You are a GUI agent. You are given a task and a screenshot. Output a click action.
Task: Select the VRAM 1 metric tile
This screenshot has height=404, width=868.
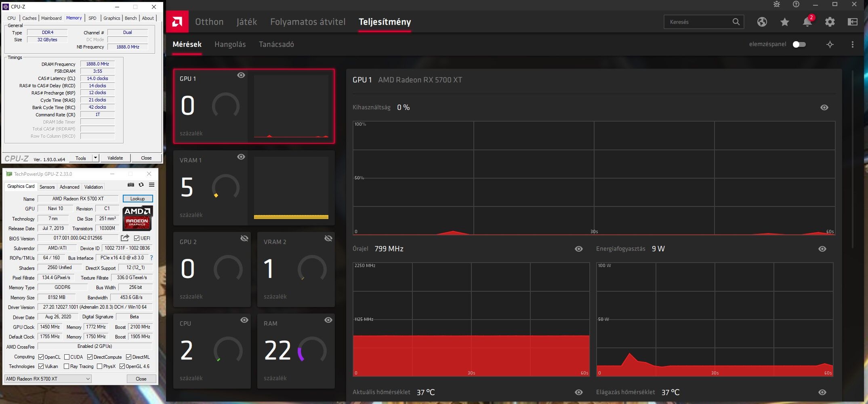(x=254, y=188)
